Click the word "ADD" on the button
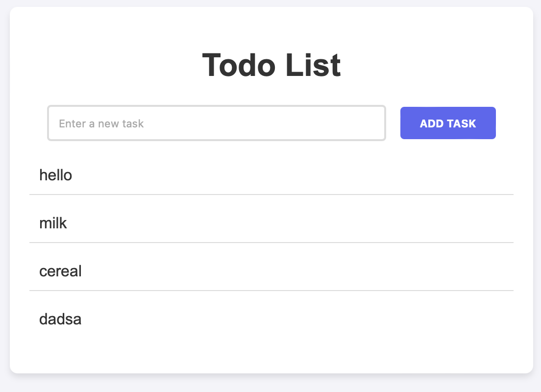This screenshot has width=541, height=392. click(x=432, y=123)
